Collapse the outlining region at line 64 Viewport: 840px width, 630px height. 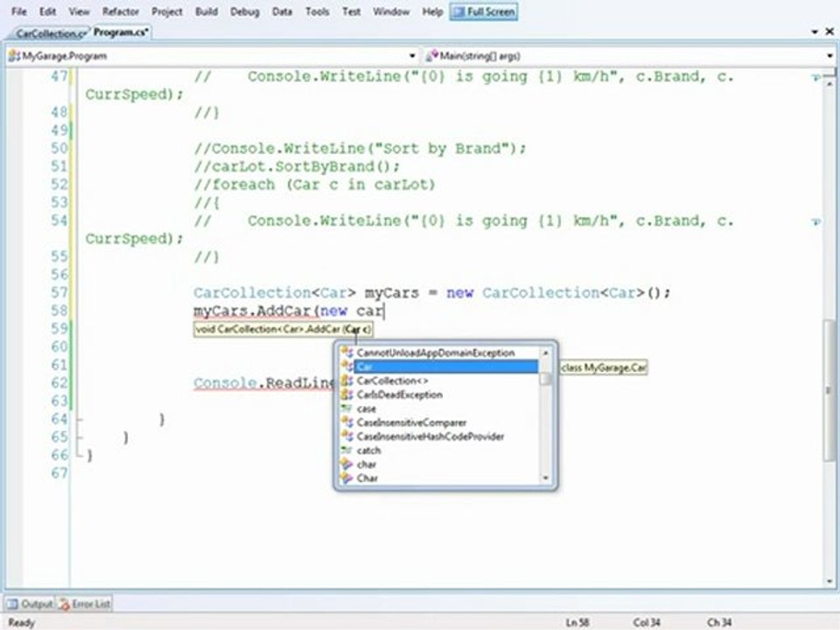coord(80,419)
